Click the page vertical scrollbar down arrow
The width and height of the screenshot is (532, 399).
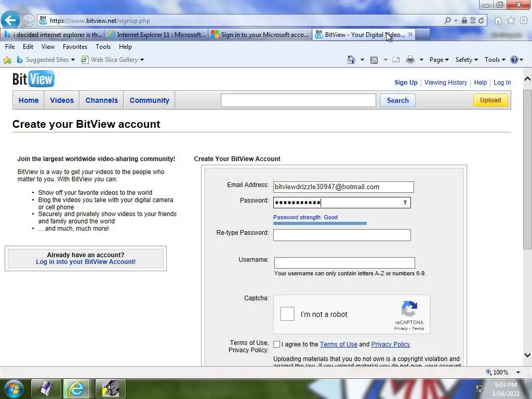coord(527,355)
